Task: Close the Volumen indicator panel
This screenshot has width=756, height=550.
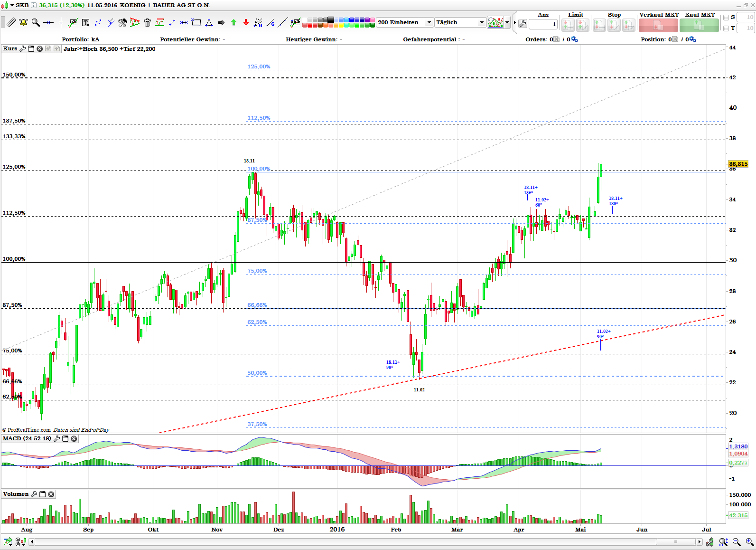Action: (51, 494)
